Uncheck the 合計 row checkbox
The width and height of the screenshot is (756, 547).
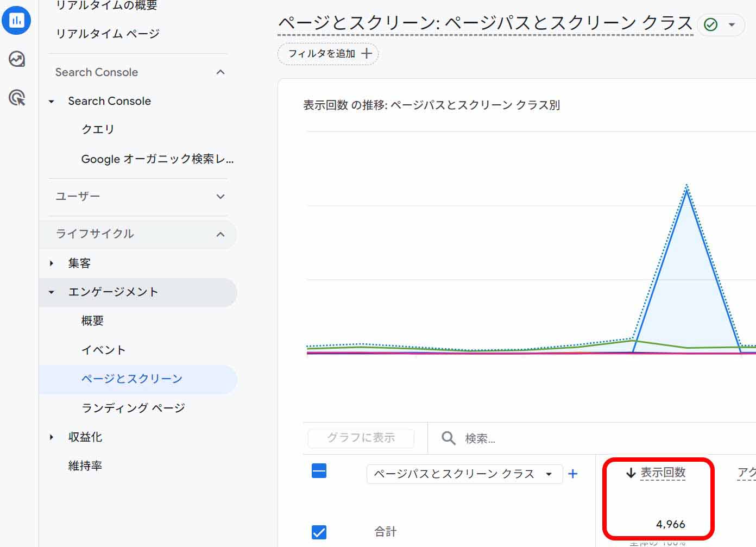click(x=319, y=532)
